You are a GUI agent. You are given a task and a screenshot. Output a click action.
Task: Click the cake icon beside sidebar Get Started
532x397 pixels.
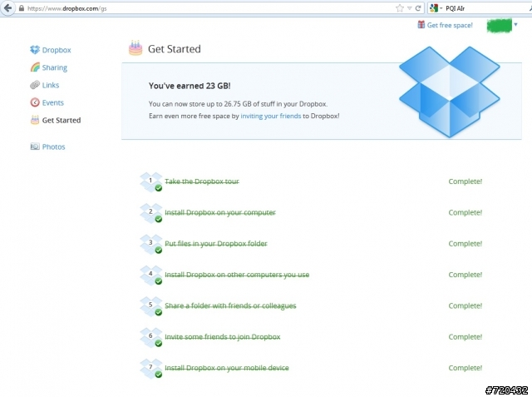35,120
